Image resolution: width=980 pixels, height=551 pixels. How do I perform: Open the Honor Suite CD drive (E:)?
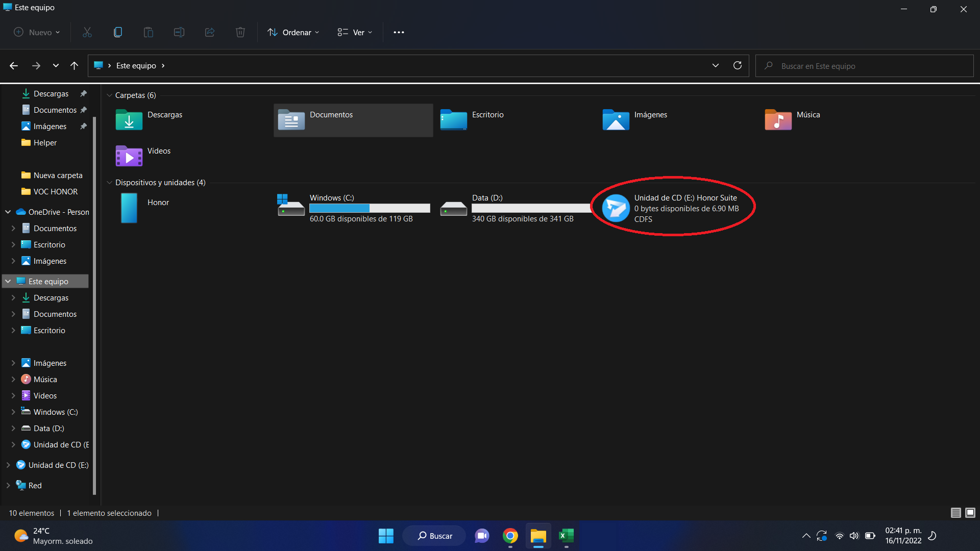pos(616,208)
